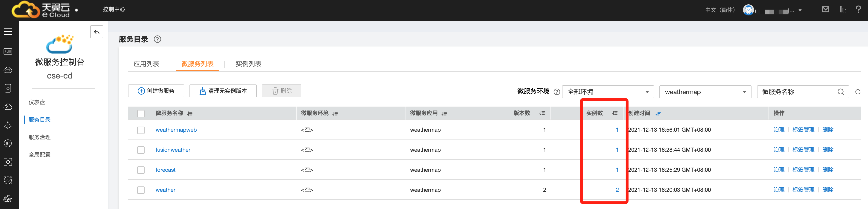Click the 创建微服务 button

156,91
